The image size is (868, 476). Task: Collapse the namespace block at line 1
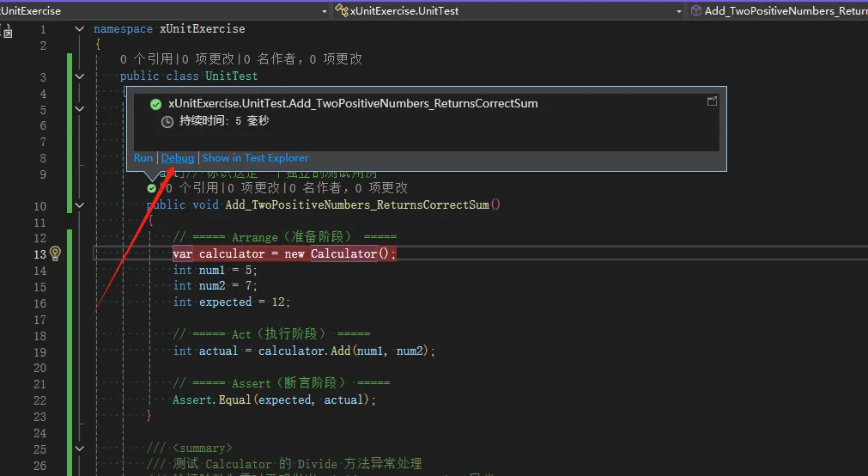[80, 29]
